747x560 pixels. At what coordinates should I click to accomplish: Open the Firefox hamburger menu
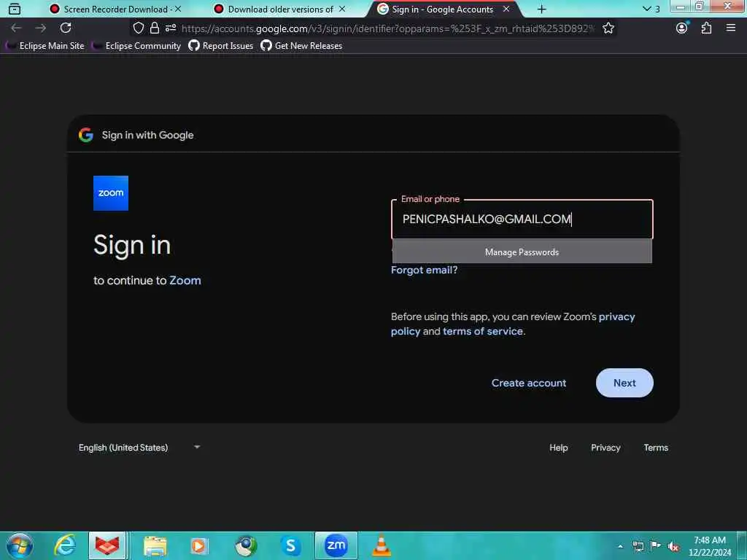click(x=731, y=28)
